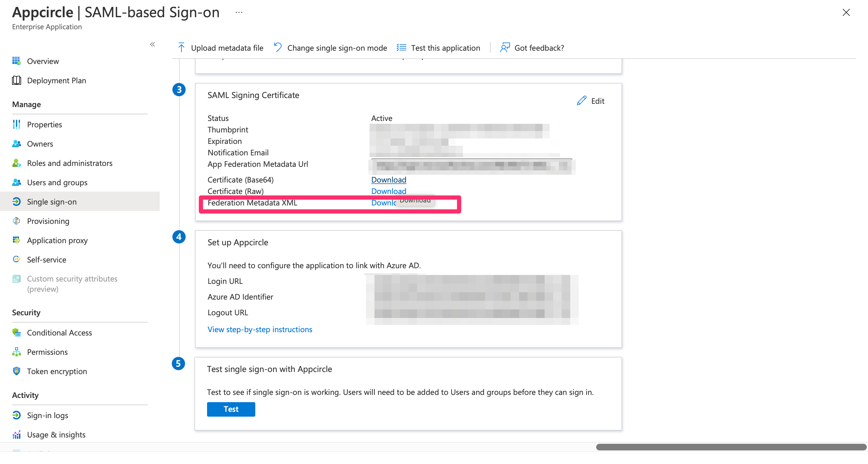The image size is (868, 464).
Task: Click the Provisioning icon in the sidebar
Action: pos(17,221)
